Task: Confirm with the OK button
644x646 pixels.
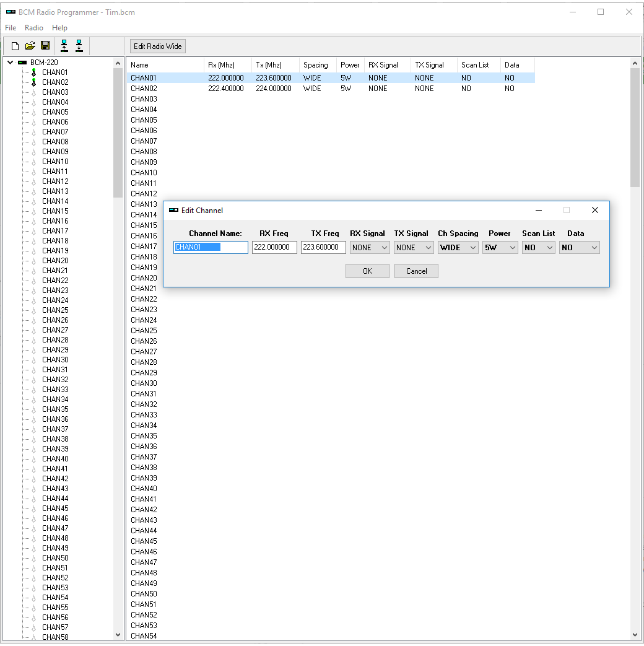Action: click(368, 271)
